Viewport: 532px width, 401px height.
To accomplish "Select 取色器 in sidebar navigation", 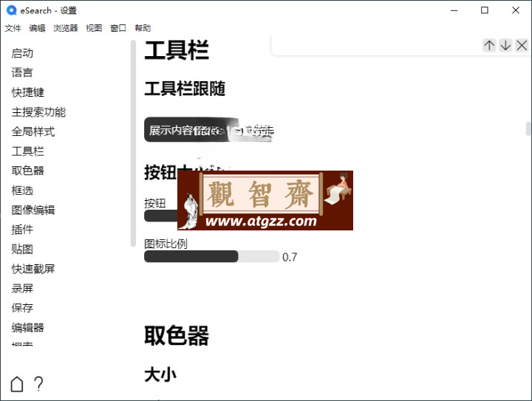I will click(x=28, y=171).
